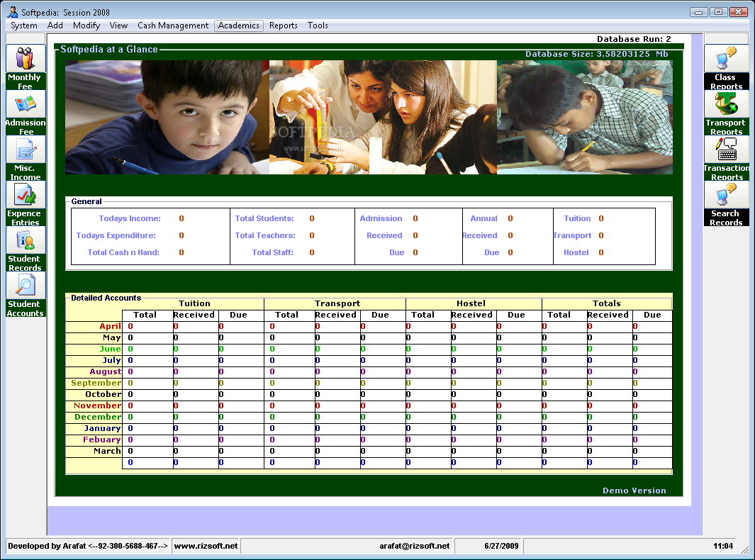Viewport: 755px width, 560px height.
Task: Open the Transaction Reports icon
Action: click(x=726, y=150)
